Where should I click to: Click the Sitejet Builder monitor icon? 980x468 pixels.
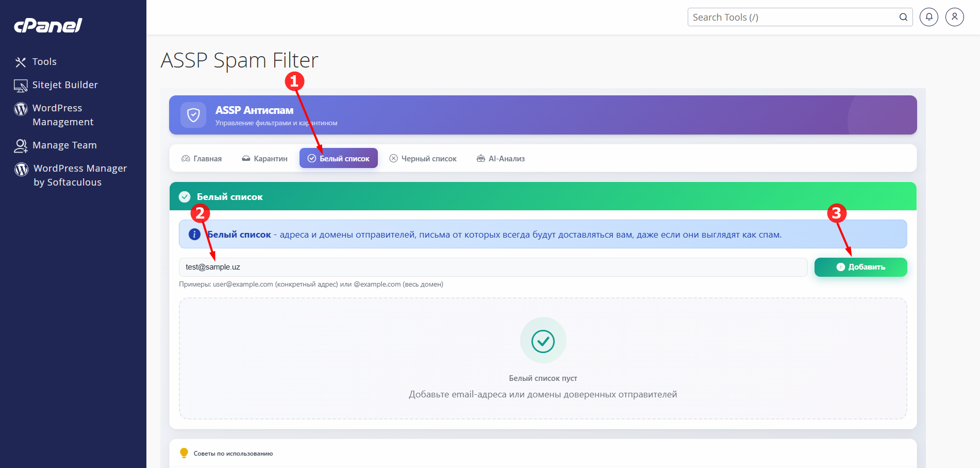click(x=21, y=86)
